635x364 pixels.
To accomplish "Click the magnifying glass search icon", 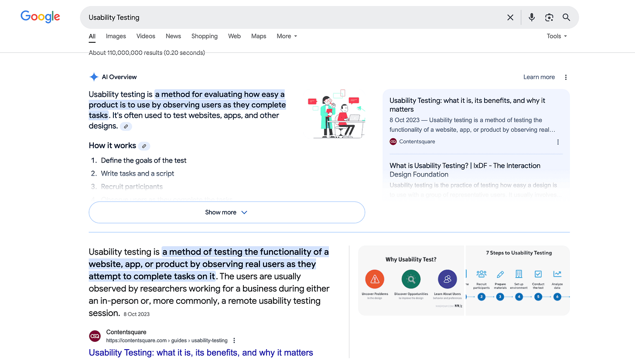I will tap(567, 17).
